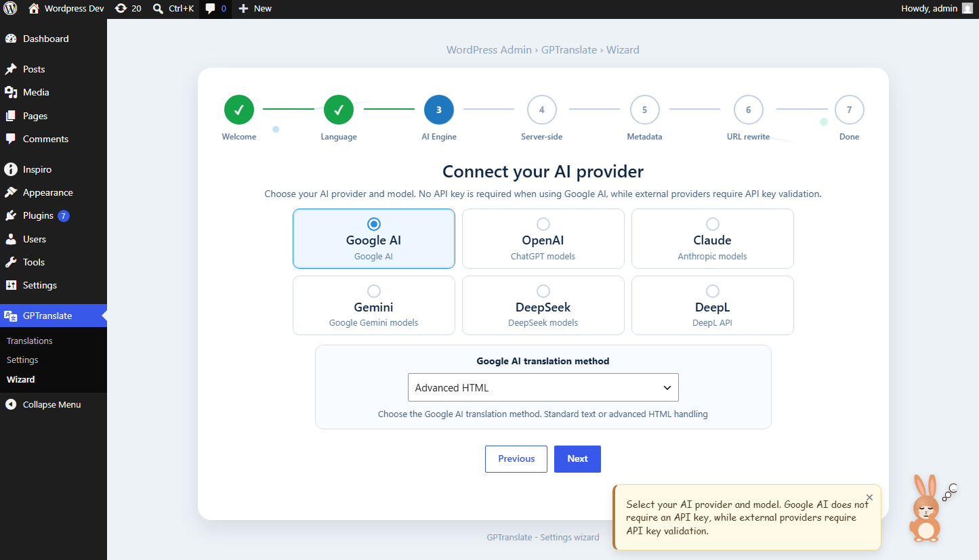Viewport: 979px width, 560px height.
Task: Click the Next button
Action: point(577,458)
